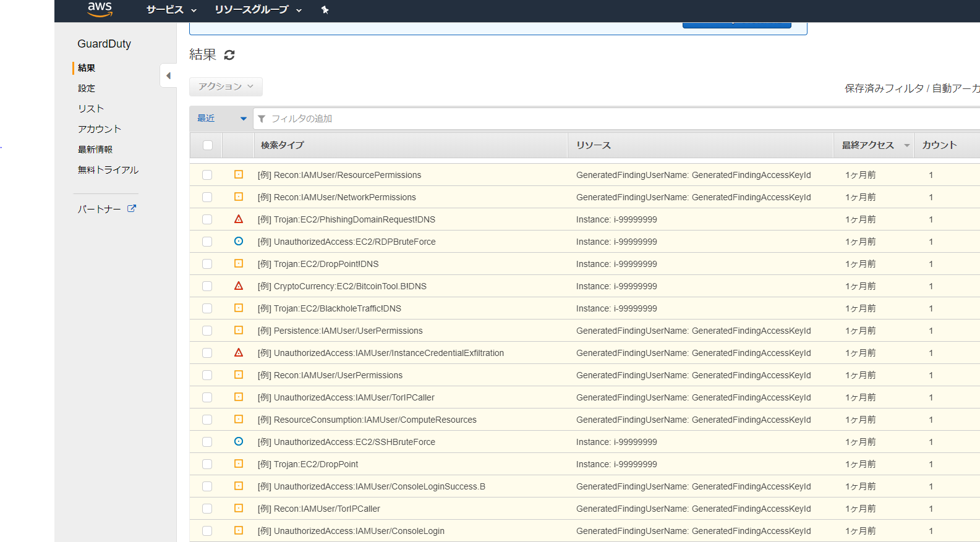The image size is (980, 542).
Task: Go to 設定 in the sidebar
Action: coord(87,88)
